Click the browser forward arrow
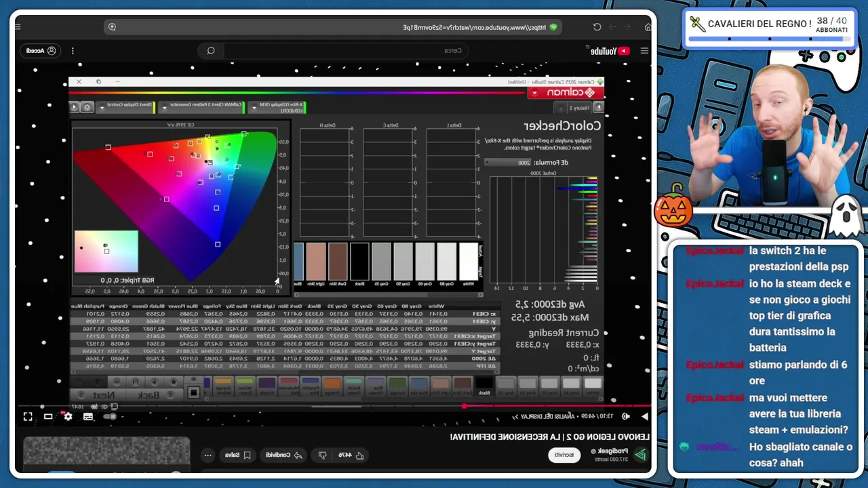 pos(613,27)
